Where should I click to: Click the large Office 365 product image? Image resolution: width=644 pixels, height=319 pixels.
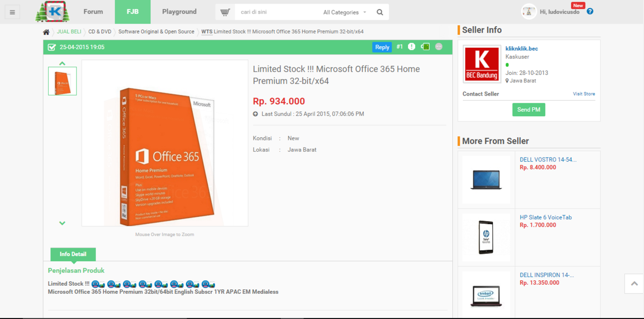165,143
